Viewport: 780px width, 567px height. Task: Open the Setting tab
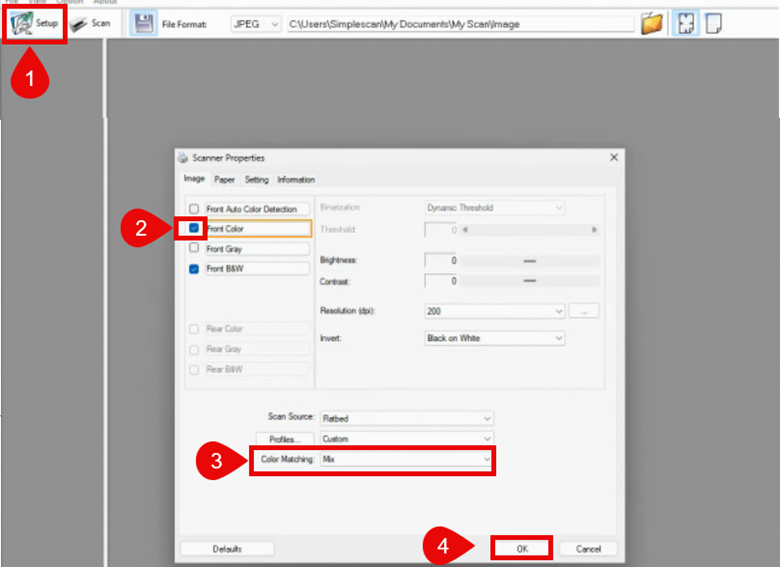[256, 180]
